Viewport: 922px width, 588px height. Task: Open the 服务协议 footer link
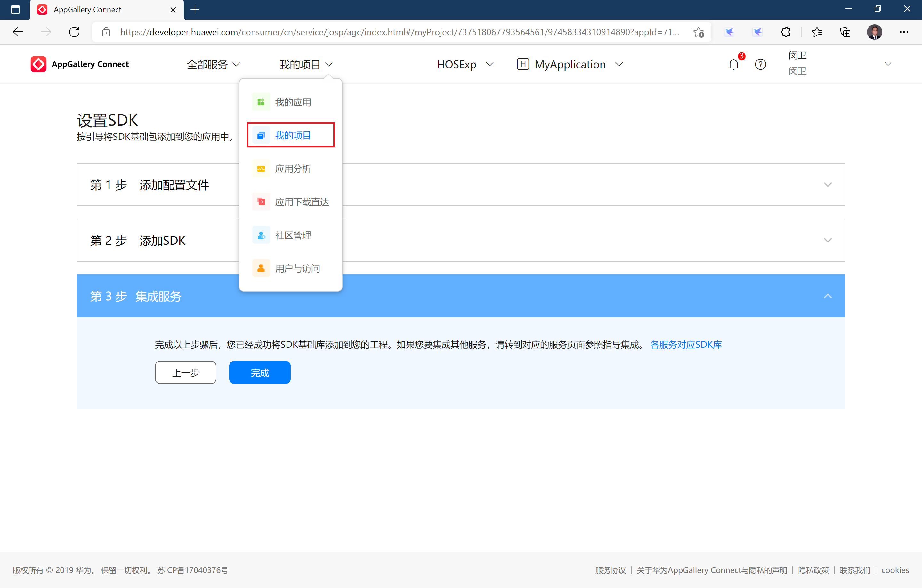click(x=610, y=570)
